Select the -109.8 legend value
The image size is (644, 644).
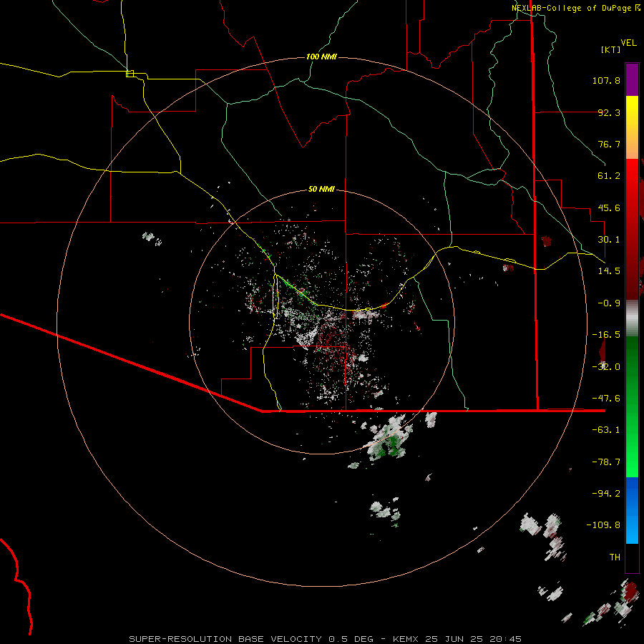603,525
